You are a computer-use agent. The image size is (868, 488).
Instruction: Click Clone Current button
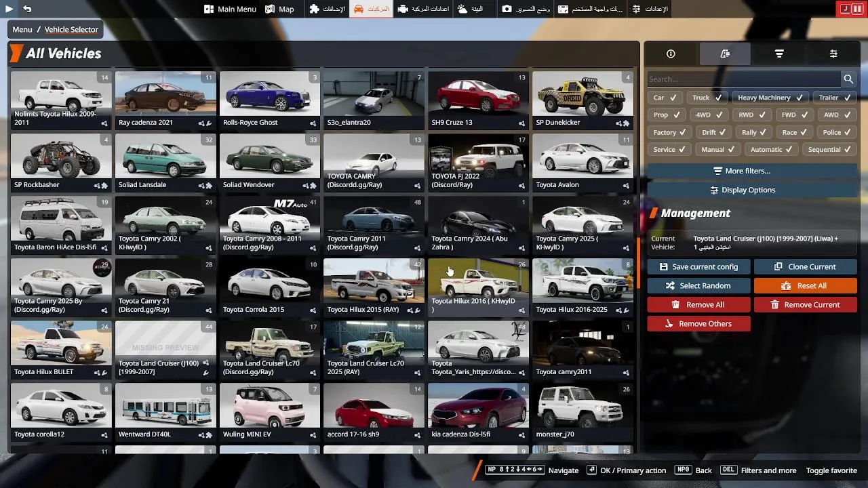pos(805,267)
